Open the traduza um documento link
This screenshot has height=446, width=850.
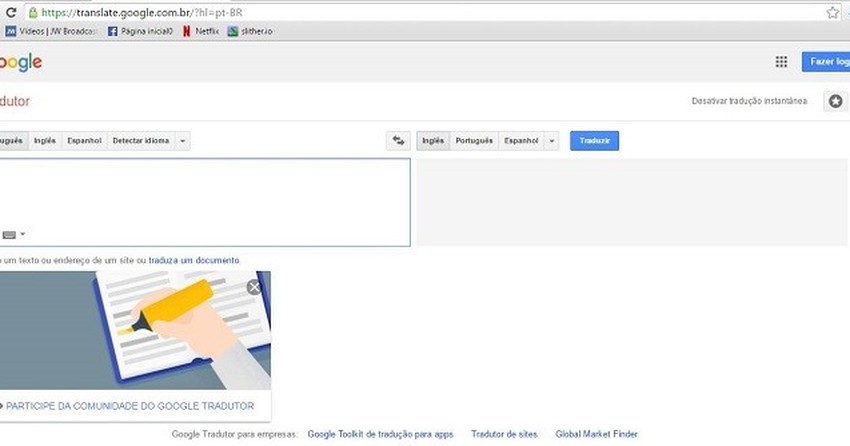tap(194, 260)
